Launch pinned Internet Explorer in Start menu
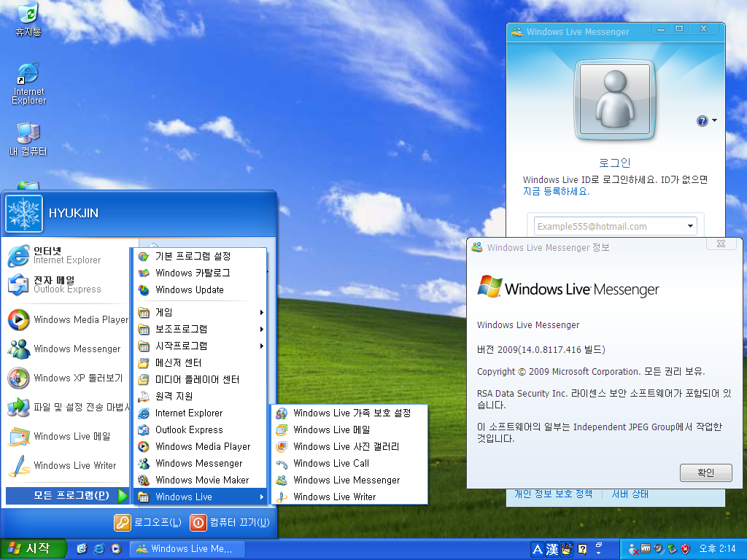747x560 pixels. (x=66, y=255)
